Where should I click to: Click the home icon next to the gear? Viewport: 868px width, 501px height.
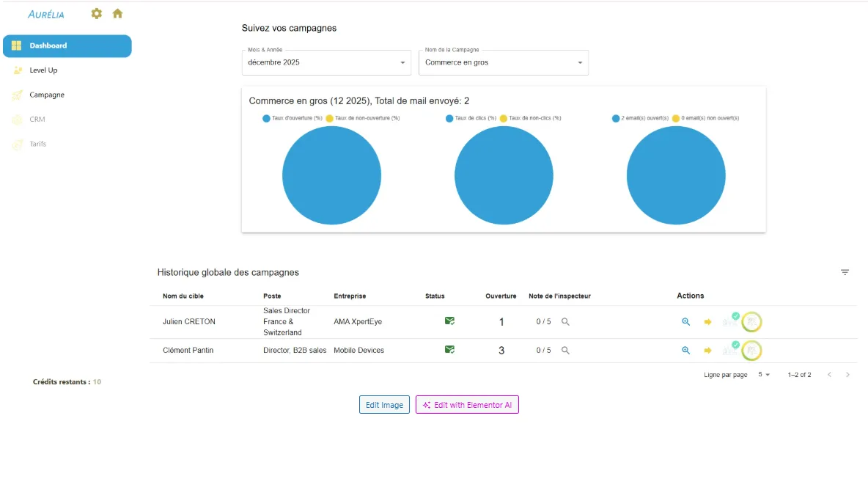[117, 13]
